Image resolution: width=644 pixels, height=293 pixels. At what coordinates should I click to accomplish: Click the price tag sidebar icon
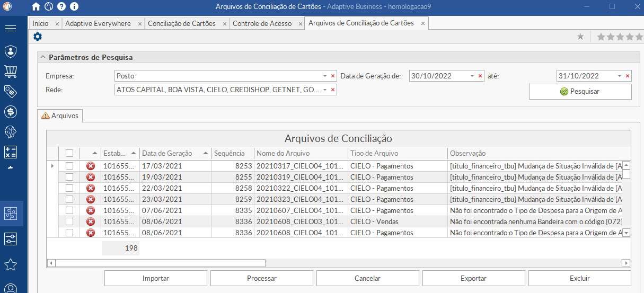(11, 91)
